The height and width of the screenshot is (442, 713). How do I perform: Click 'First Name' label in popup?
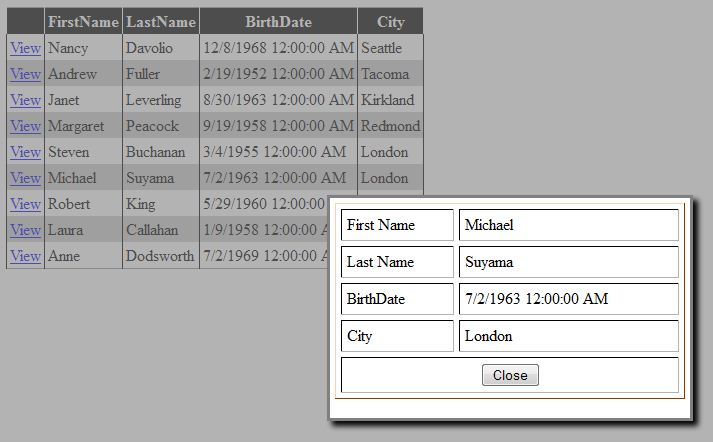pos(381,225)
